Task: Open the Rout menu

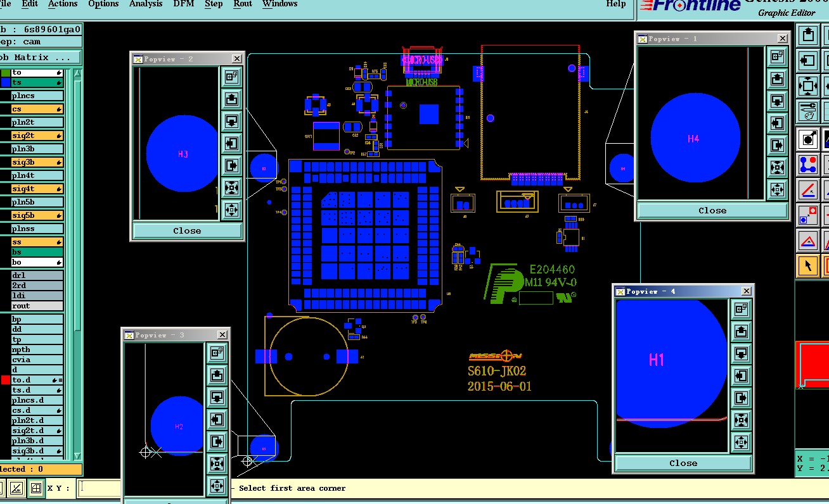Action: [x=243, y=4]
